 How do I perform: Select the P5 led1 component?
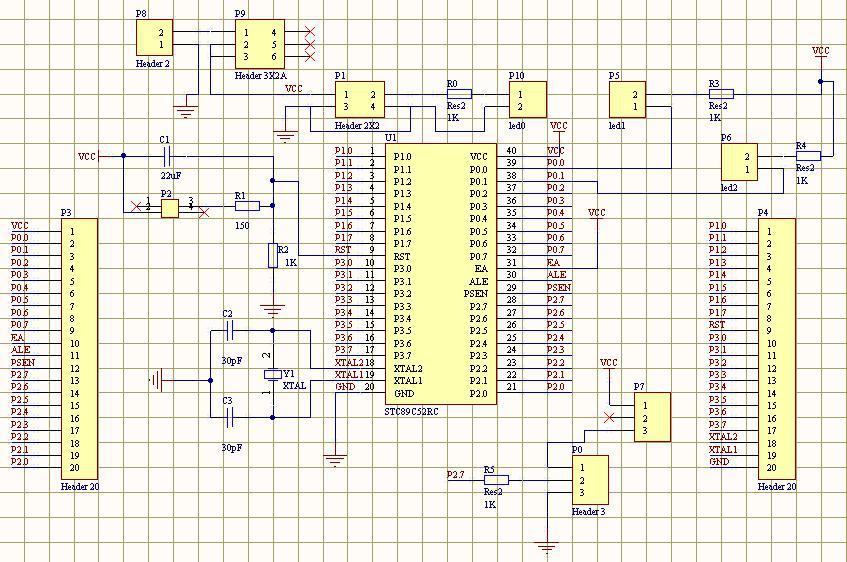click(x=627, y=100)
